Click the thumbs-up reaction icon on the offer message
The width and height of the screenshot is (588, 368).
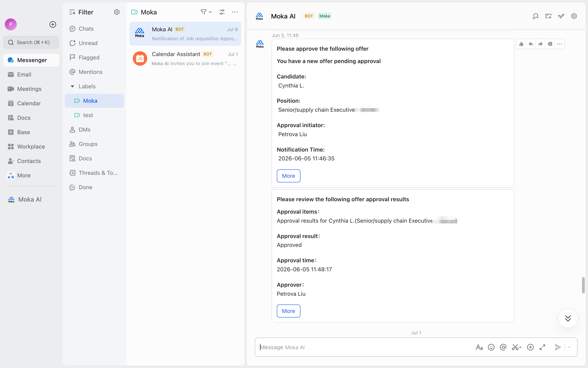click(521, 44)
